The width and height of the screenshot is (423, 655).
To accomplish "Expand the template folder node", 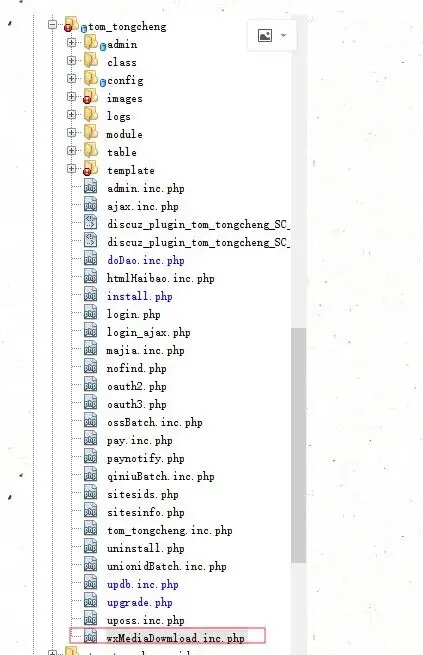I will click(x=71, y=168).
